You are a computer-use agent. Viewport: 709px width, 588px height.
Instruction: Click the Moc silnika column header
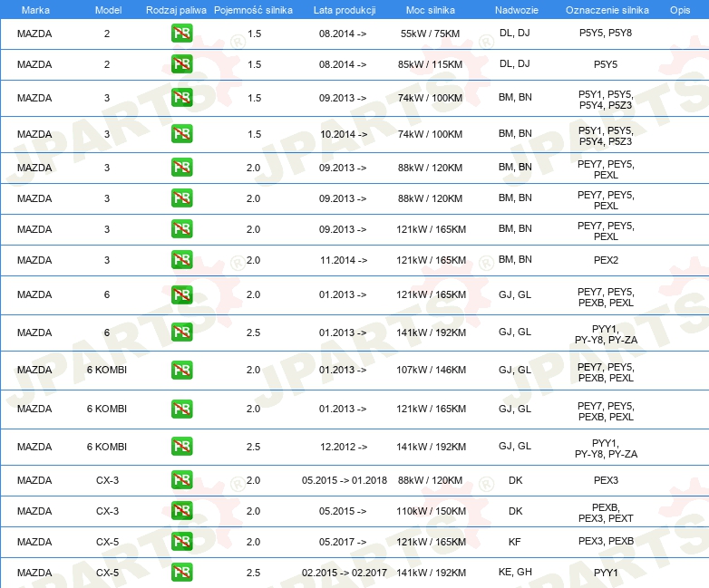pyautogui.click(x=431, y=9)
